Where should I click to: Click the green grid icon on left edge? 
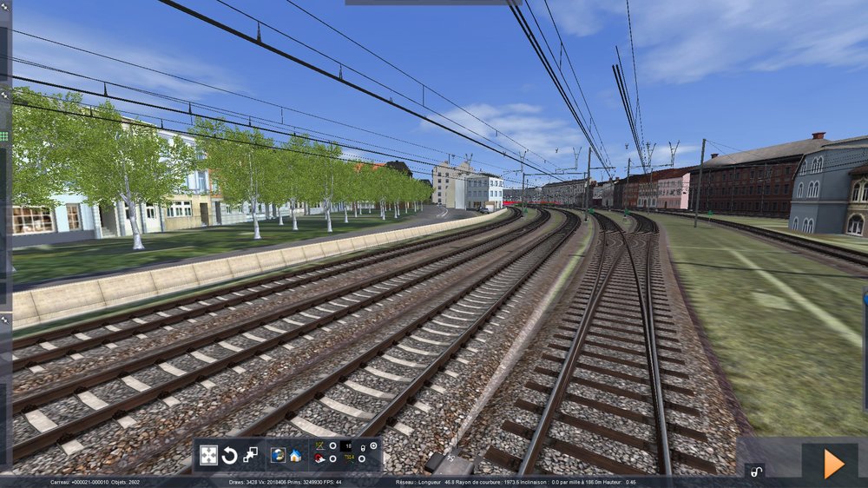(3, 135)
